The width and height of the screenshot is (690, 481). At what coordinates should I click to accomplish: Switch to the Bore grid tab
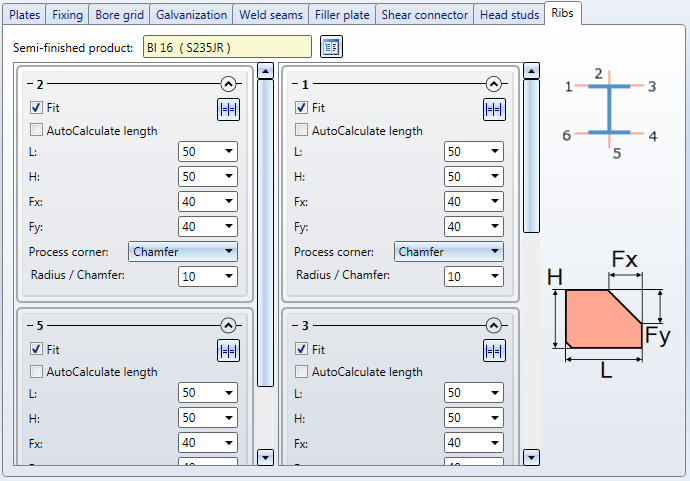[x=119, y=15]
